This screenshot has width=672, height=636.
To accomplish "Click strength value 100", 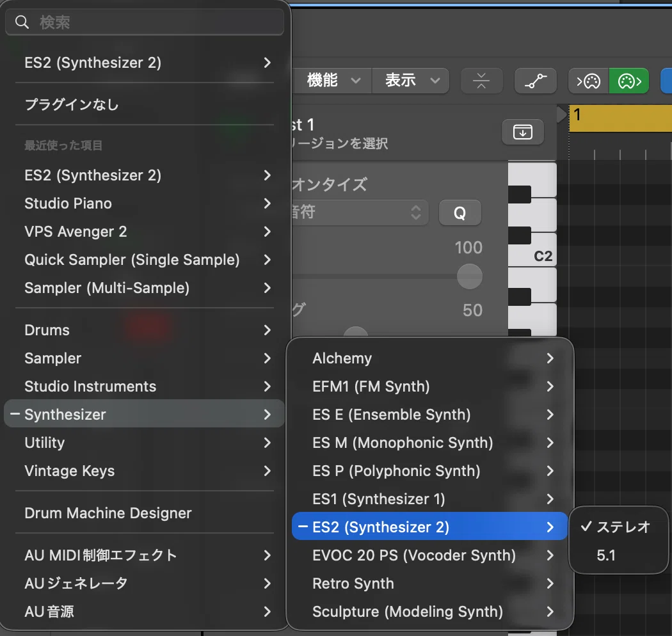I will (x=468, y=248).
